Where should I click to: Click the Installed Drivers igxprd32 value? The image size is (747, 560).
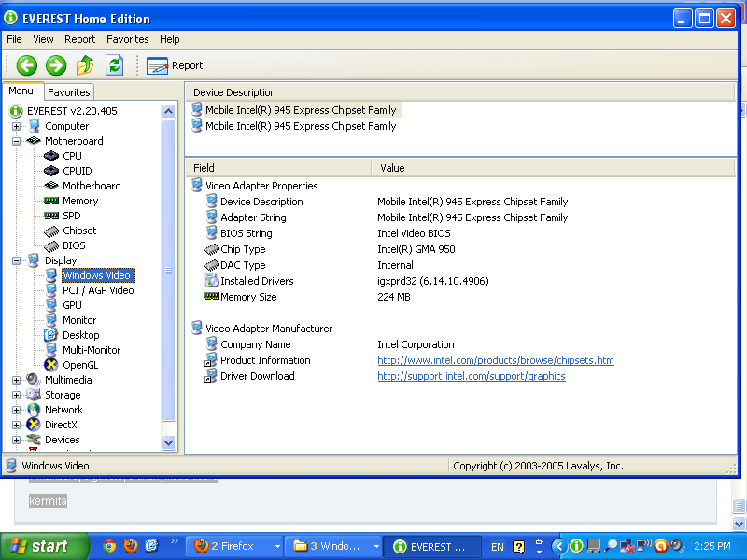[432, 282]
